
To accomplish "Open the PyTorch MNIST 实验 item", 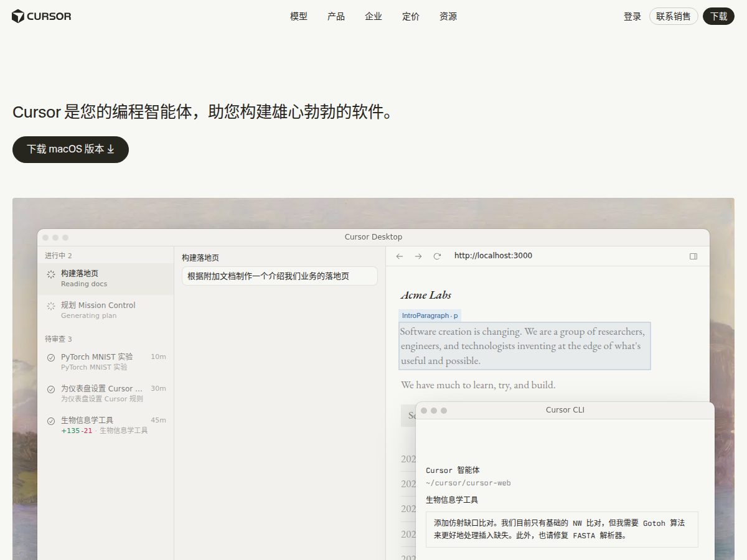I will click(105, 362).
